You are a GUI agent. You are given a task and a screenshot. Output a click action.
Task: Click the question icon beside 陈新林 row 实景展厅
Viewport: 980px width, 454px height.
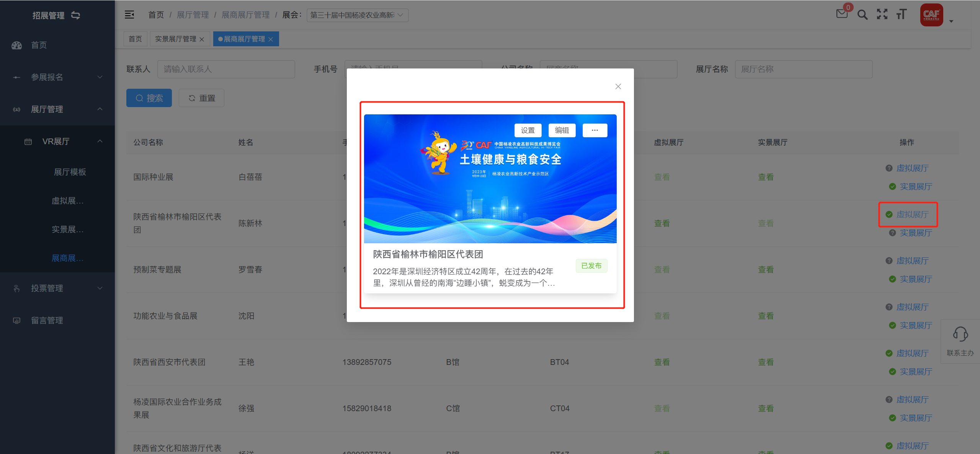click(892, 233)
